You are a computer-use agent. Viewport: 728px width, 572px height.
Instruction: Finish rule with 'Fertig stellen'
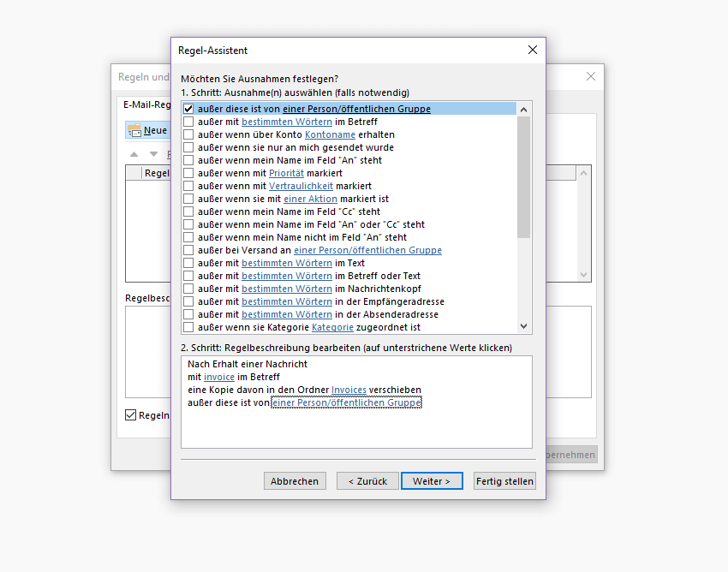(504, 481)
